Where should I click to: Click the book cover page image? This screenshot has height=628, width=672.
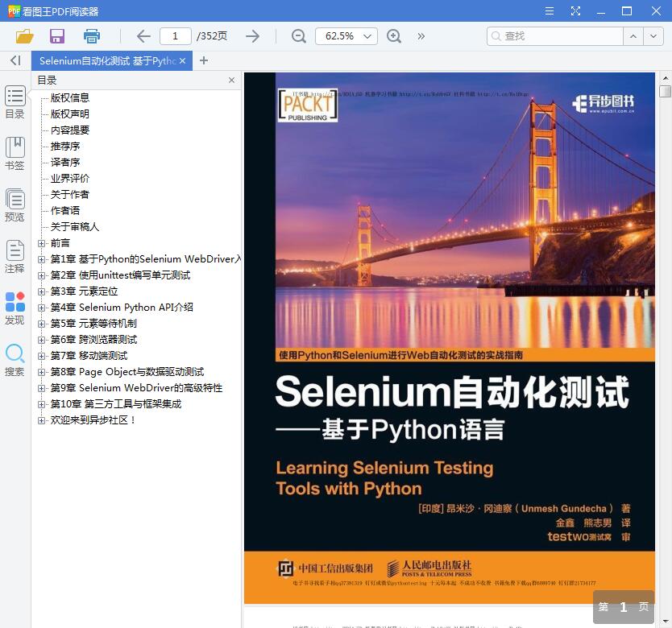450,338
